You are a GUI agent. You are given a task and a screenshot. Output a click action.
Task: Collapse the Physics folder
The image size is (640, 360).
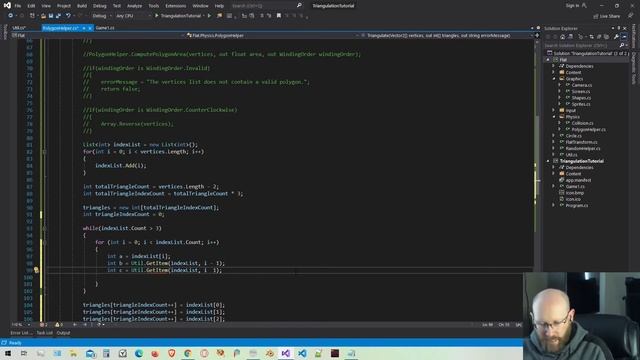click(554, 117)
